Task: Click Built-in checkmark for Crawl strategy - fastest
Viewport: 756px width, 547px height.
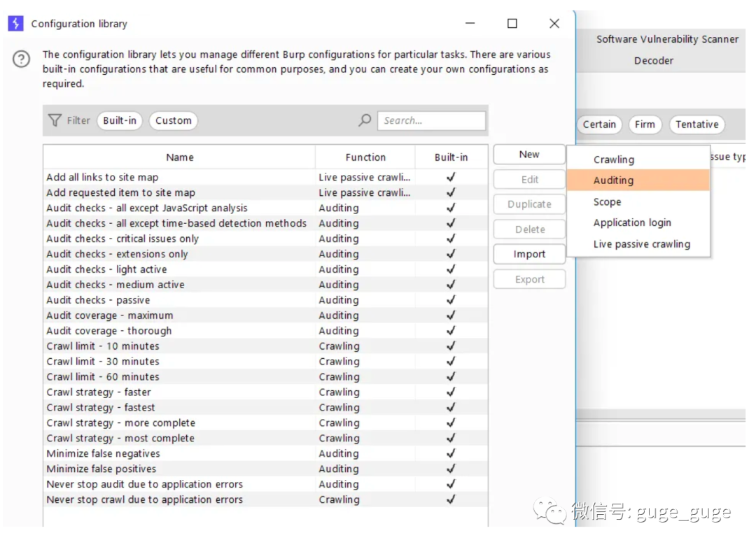Action: pos(451,408)
